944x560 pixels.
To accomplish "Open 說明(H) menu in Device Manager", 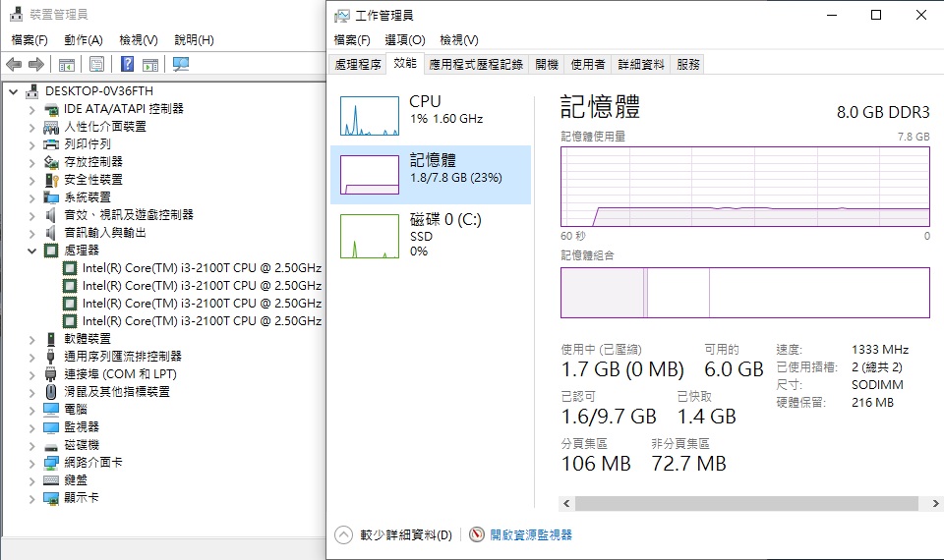I will pyautogui.click(x=194, y=40).
